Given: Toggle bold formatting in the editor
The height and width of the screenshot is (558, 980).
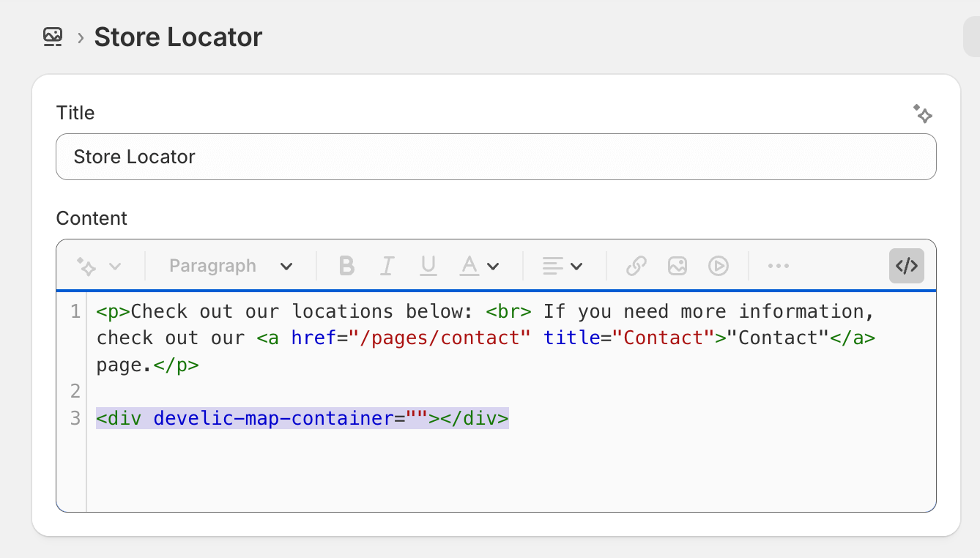Looking at the screenshot, I should point(346,266).
